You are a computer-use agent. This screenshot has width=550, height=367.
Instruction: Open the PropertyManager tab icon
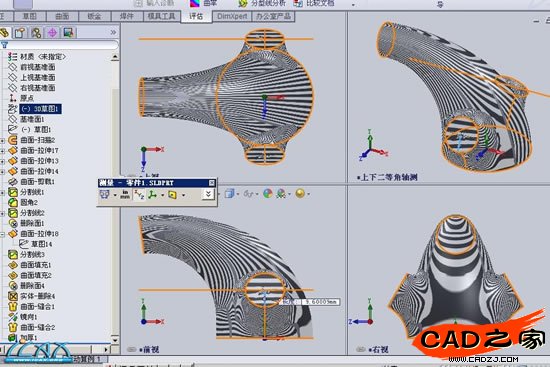pos(20,33)
